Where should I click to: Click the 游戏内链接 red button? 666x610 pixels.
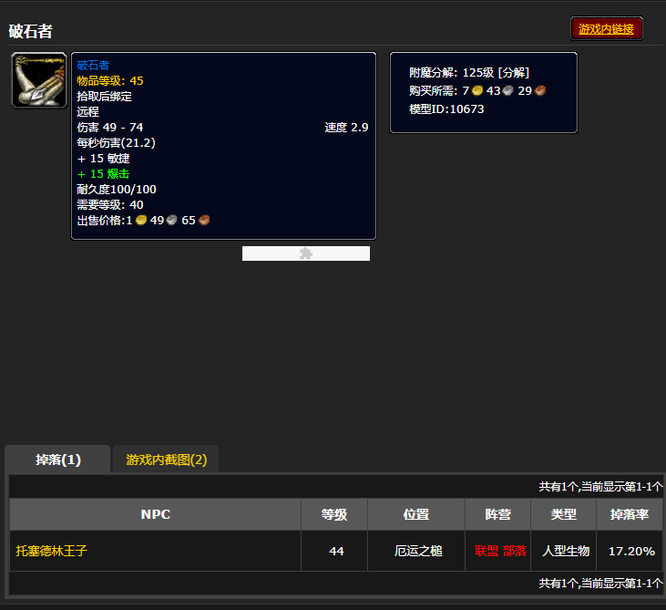[x=606, y=29]
